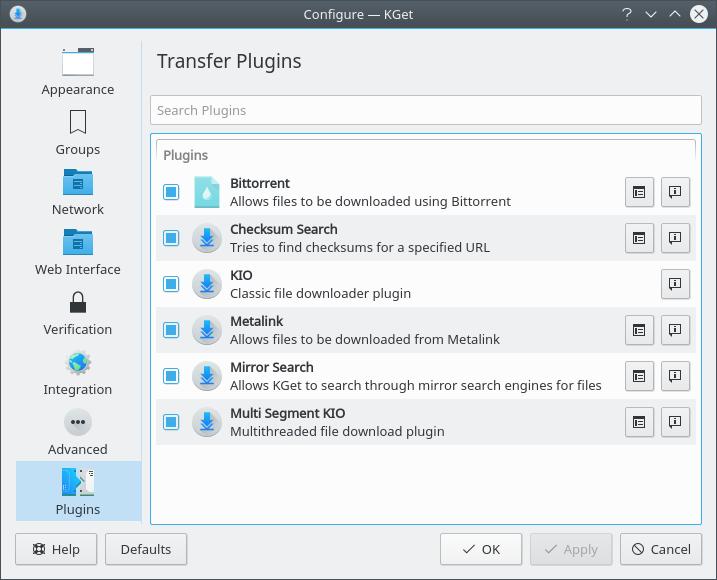717x580 pixels.
Task: Select 'Classic file downloader plugin' description
Action: pyautogui.click(x=321, y=293)
